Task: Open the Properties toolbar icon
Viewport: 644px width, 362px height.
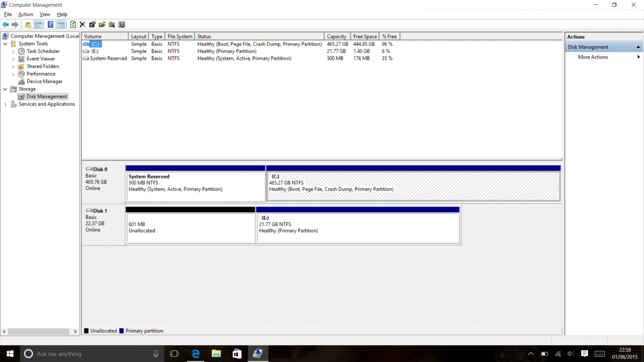Action: [x=92, y=24]
